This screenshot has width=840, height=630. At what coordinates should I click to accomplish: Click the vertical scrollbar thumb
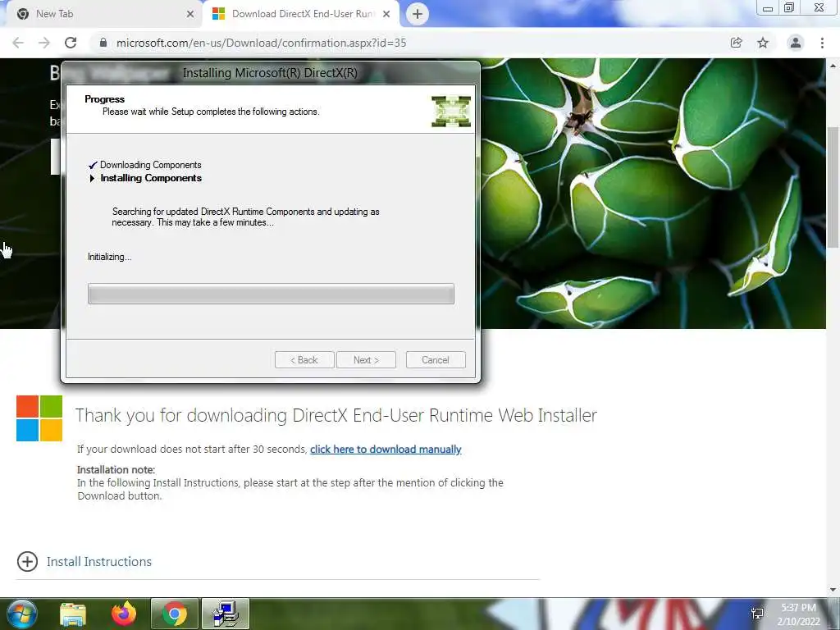833,186
